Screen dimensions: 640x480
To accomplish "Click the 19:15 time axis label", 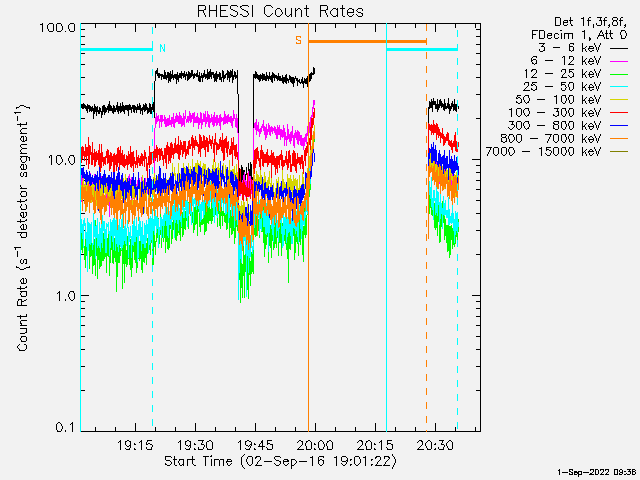I will coord(135,445).
